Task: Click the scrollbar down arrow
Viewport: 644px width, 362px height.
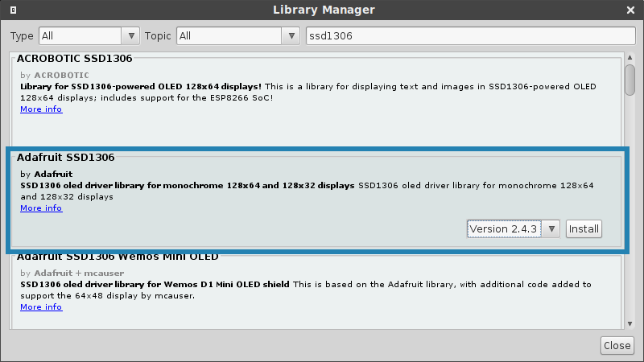Action: (630, 323)
